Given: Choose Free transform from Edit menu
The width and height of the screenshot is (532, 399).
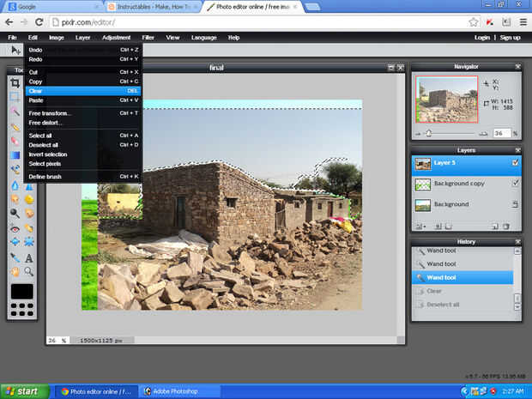Looking at the screenshot, I should click(83, 113).
